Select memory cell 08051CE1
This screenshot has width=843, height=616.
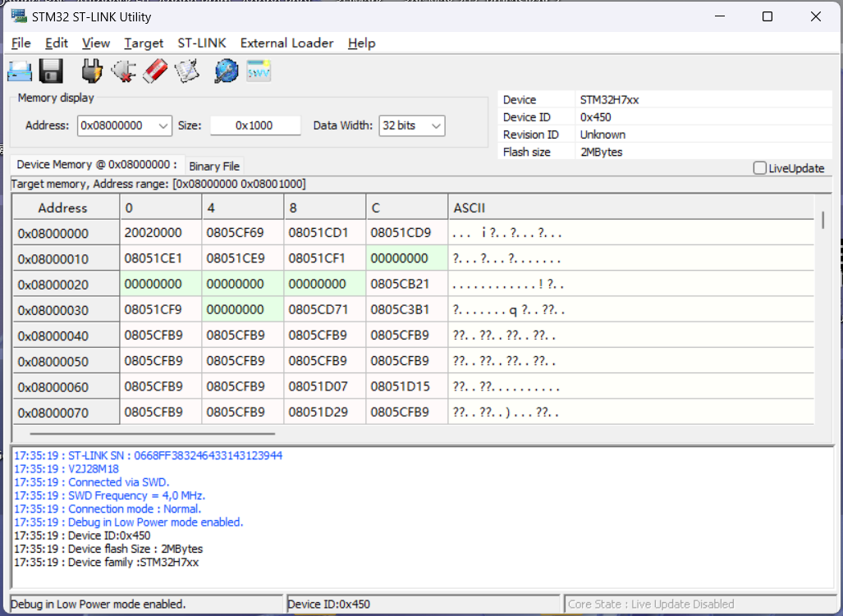[161, 258]
